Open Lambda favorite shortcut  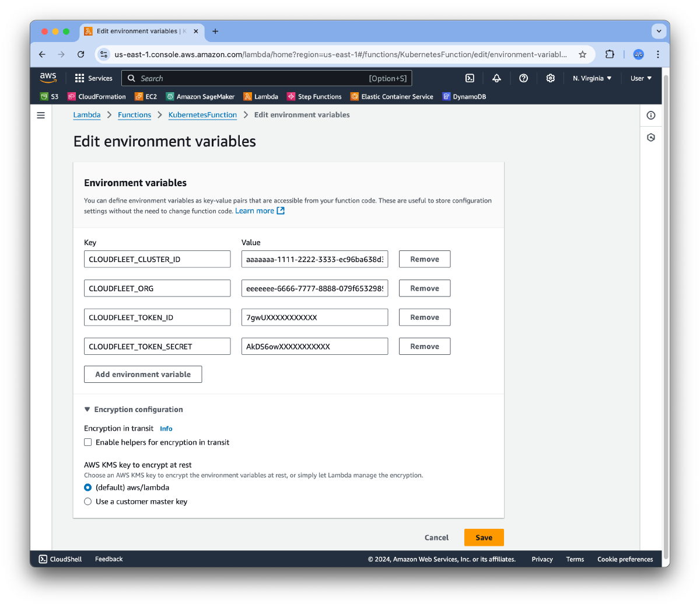coord(261,97)
